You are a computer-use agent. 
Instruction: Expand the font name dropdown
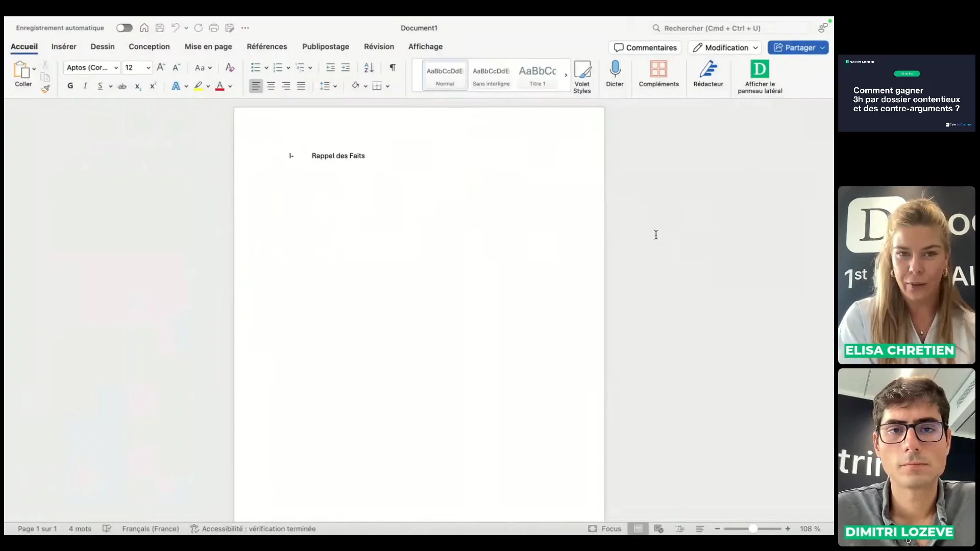coord(116,68)
